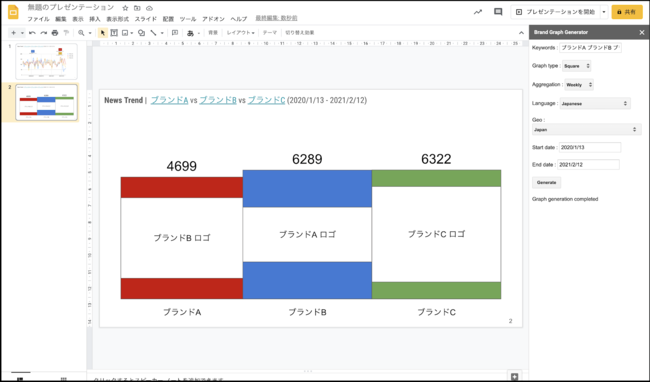
Task: Expand the Language Japanese dropdown
Action: point(595,104)
